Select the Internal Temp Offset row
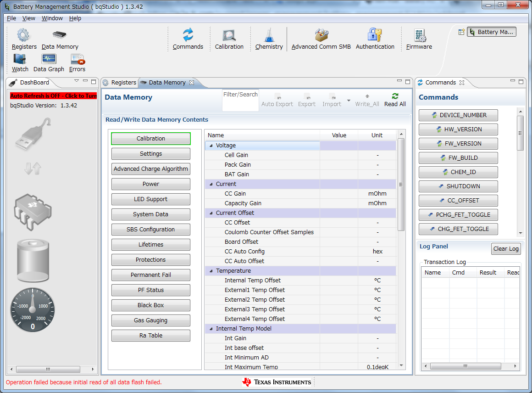Viewport: 532px width, 393px height. coord(300,281)
